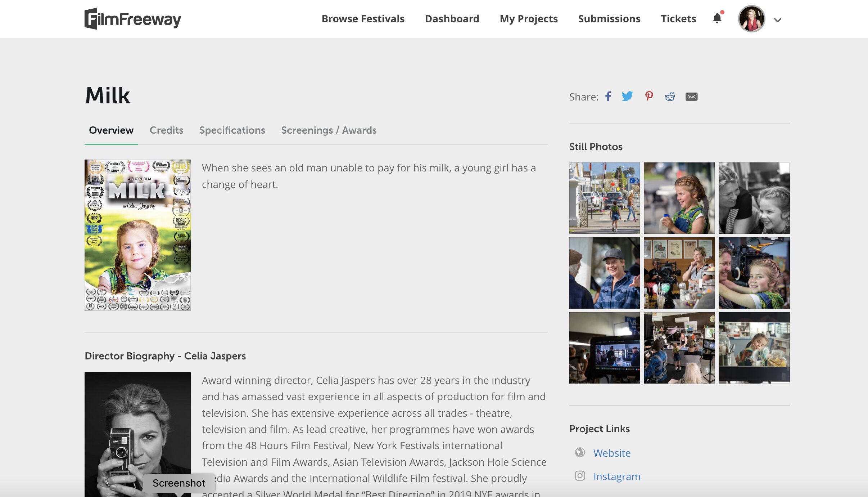Open notifications with the bell icon
Image resolution: width=868 pixels, height=497 pixels.
pos(717,18)
